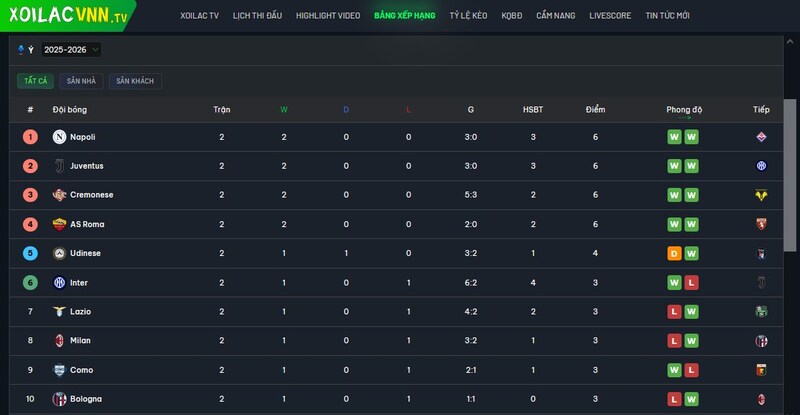Open the Bologna team link
The width and height of the screenshot is (800, 415).
click(x=86, y=399)
